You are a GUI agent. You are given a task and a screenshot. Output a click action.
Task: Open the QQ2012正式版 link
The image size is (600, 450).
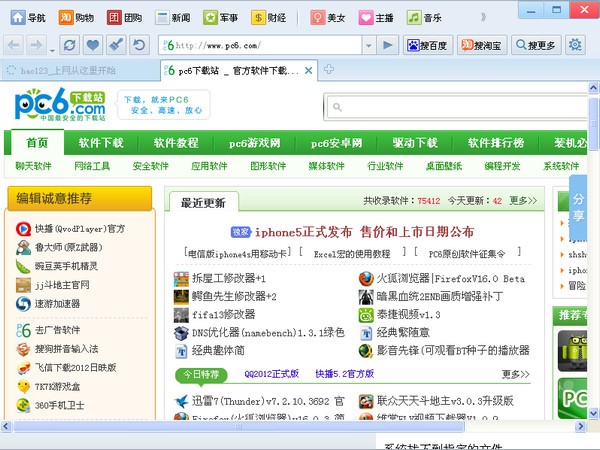(271, 374)
